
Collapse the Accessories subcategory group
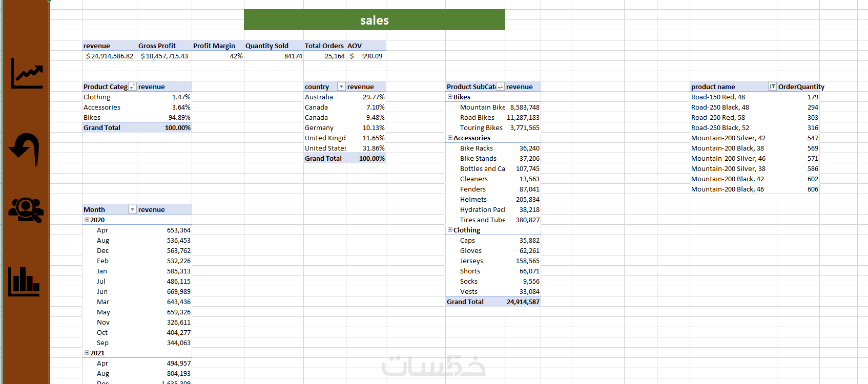pyautogui.click(x=450, y=138)
